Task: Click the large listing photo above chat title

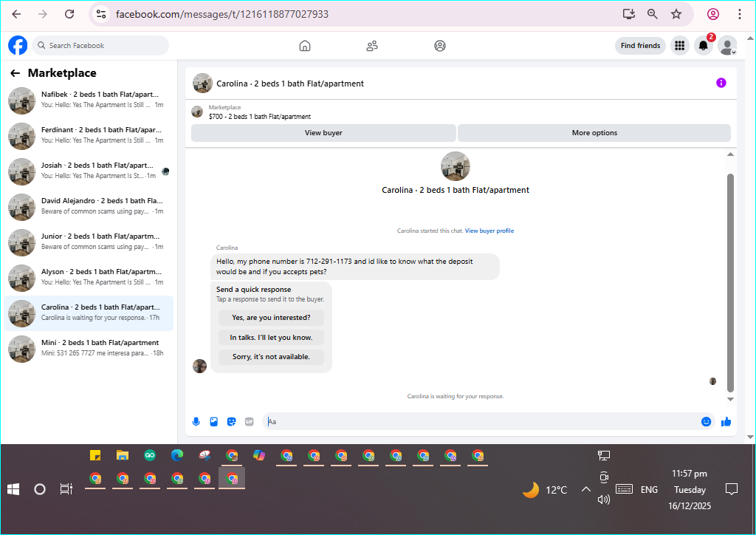Action: [x=455, y=166]
